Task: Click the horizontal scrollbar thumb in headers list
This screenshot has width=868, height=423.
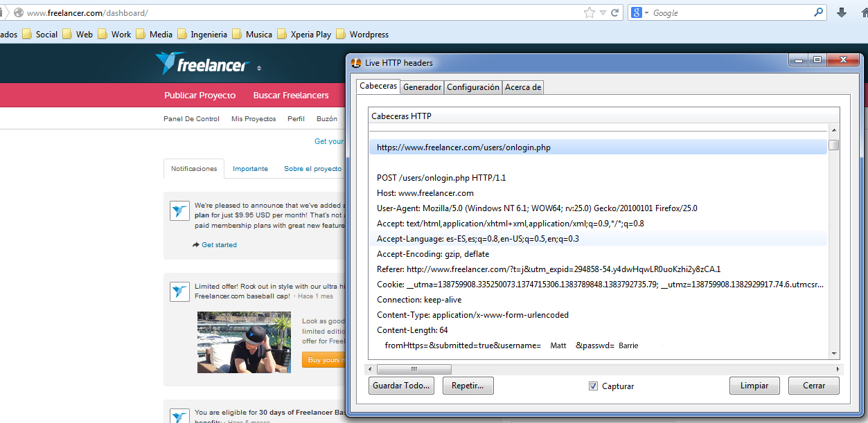Action: pyautogui.click(x=414, y=369)
